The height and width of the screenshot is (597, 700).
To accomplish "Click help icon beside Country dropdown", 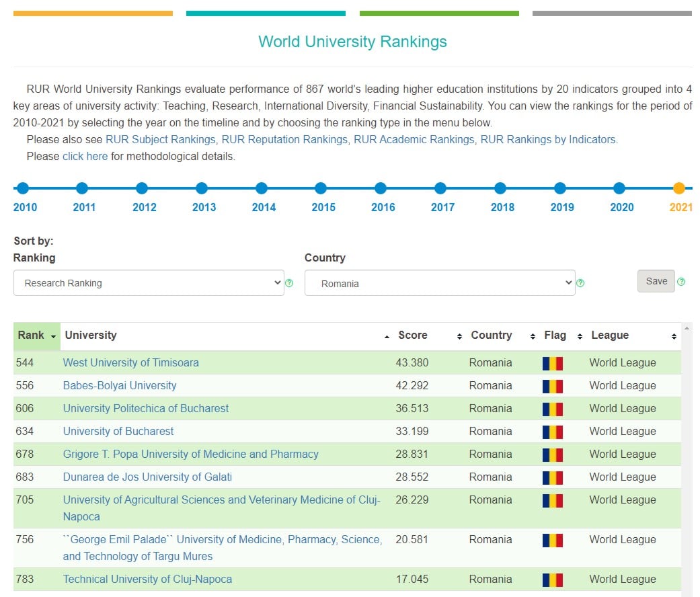I will coord(580,283).
